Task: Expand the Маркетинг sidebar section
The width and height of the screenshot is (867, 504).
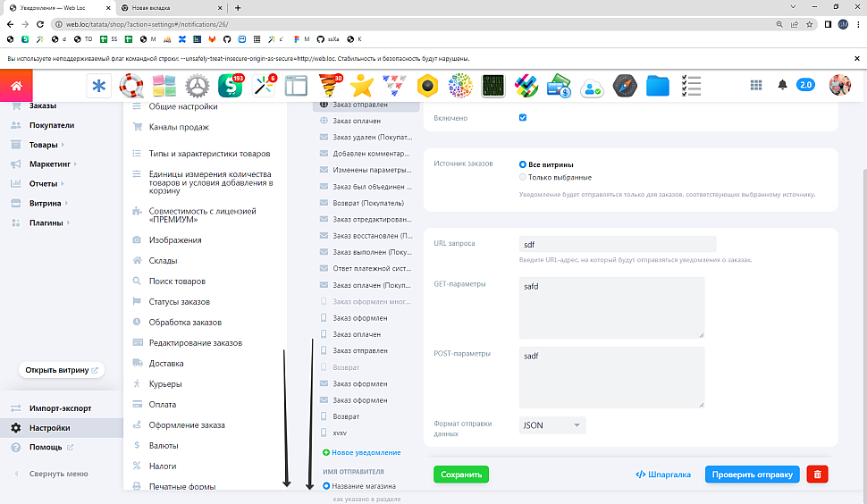Action: click(x=53, y=164)
